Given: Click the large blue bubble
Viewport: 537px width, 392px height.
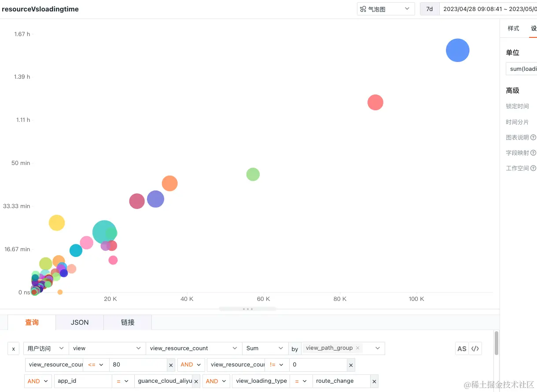Looking at the screenshot, I should pyautogui.click(x=458, y=50).
